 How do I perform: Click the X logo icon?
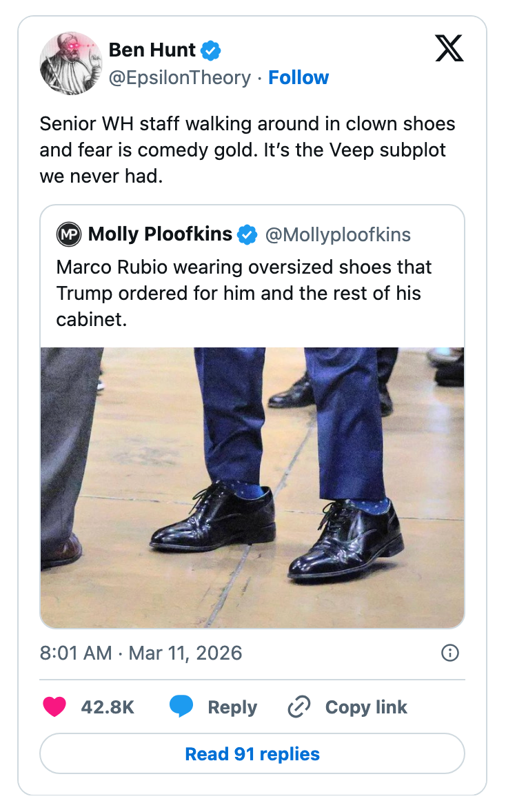[451, 49]
